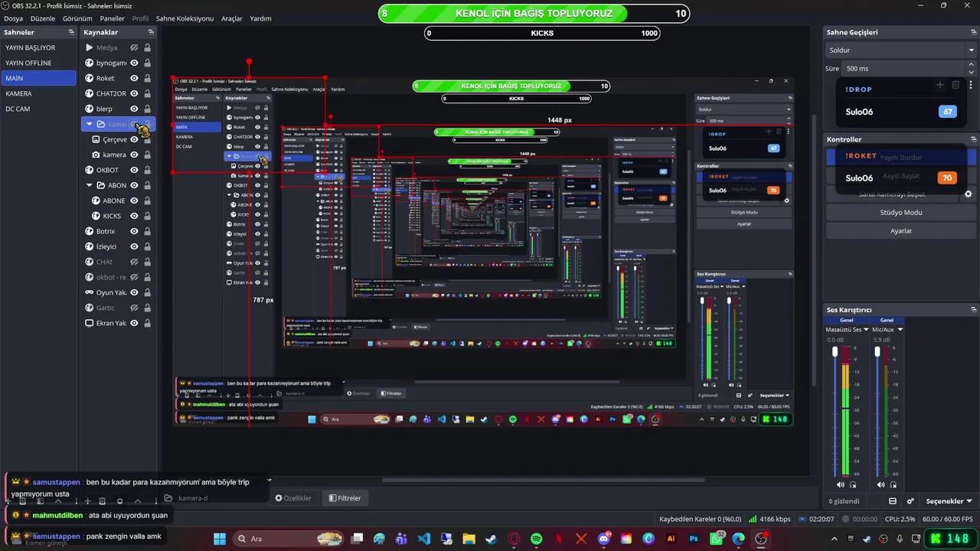Hide the OKBOT source

point(134,170)
